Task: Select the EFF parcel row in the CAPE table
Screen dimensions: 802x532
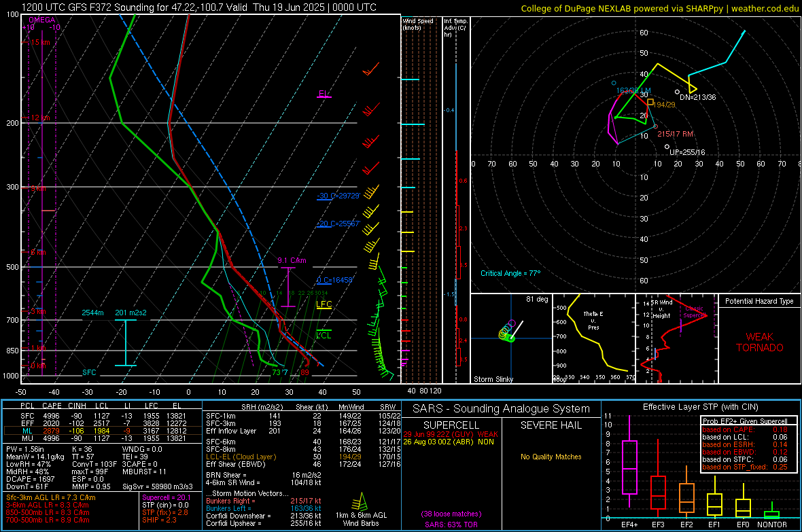Action: click(103, 423)
